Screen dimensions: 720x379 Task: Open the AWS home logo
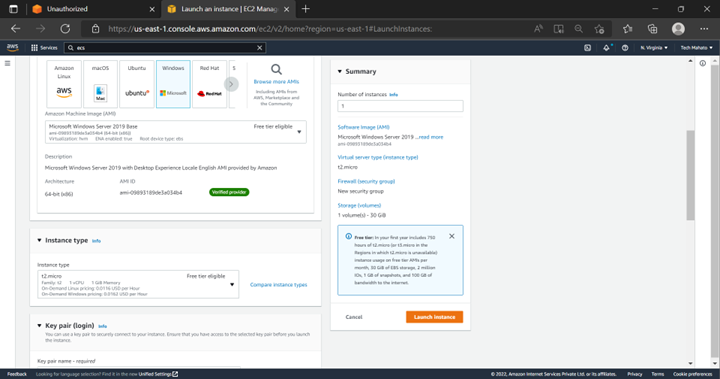(12, 48)
